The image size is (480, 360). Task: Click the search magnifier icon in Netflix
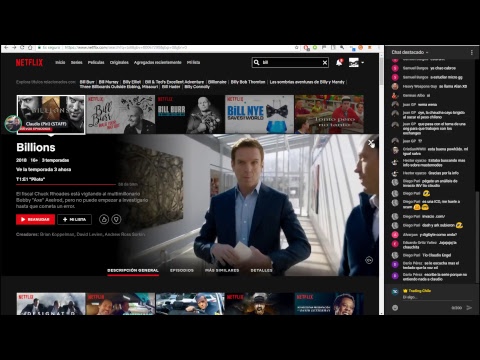(257, 62)
